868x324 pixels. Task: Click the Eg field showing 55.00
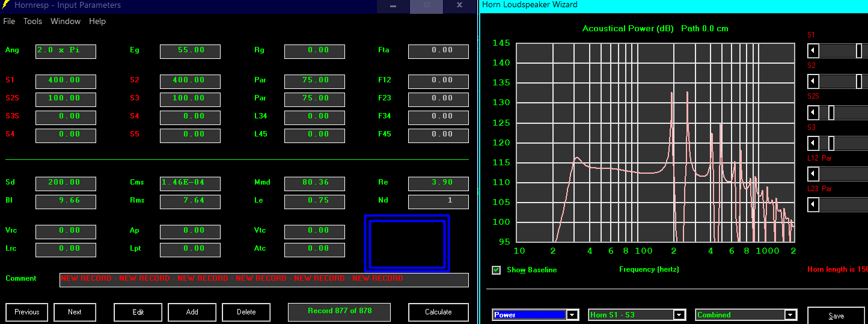(190, 51)
